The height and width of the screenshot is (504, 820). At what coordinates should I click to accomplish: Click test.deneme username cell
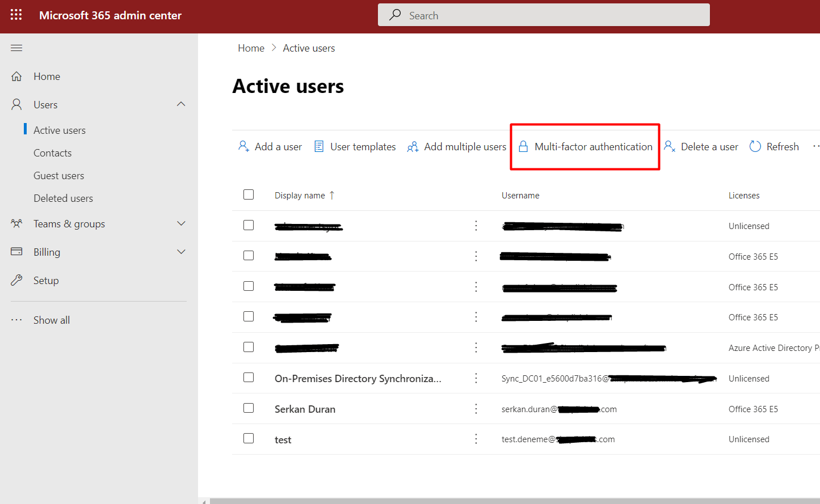point(558,439)
